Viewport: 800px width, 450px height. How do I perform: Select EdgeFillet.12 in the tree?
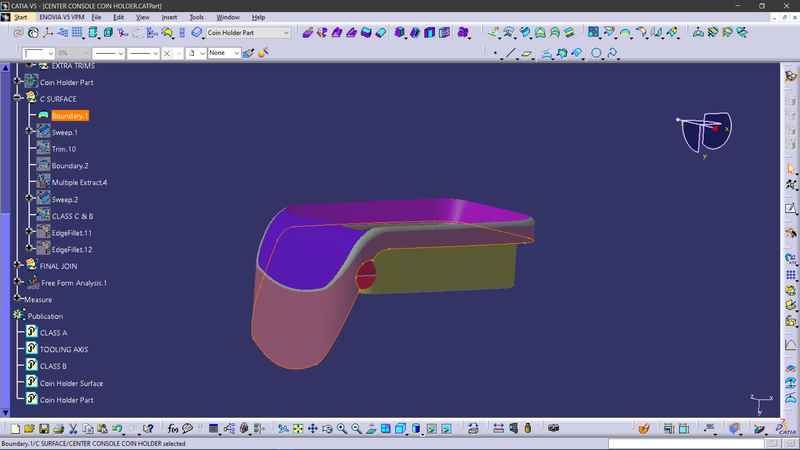[72, 250]
